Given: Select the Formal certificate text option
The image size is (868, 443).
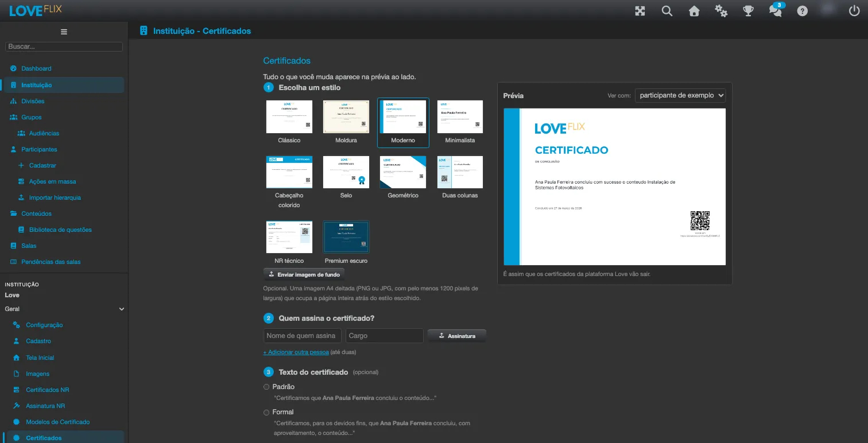Looking at the screenshot, I should pos(266,412).
